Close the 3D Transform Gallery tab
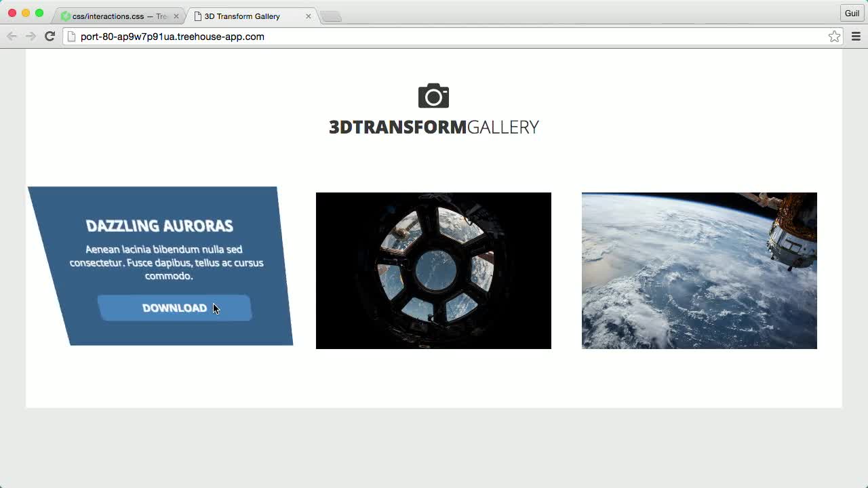Image resolution: width=868 pixels, height=488 pixels. 309,16
